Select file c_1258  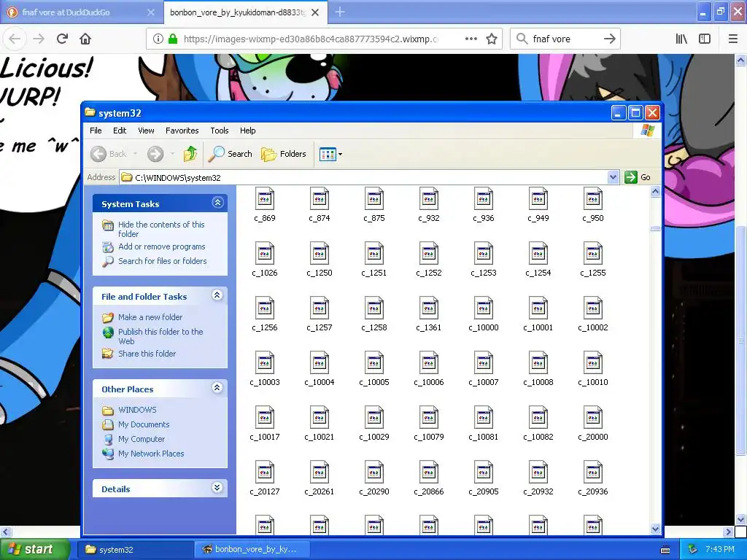[374, 315]
